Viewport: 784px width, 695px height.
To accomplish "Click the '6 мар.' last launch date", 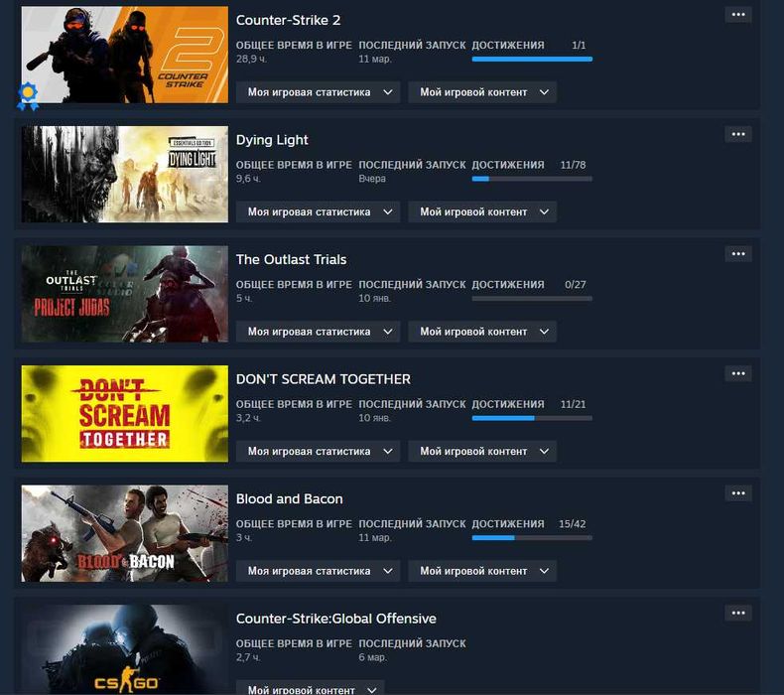I will pyautogui.click(x=372, y=657).
